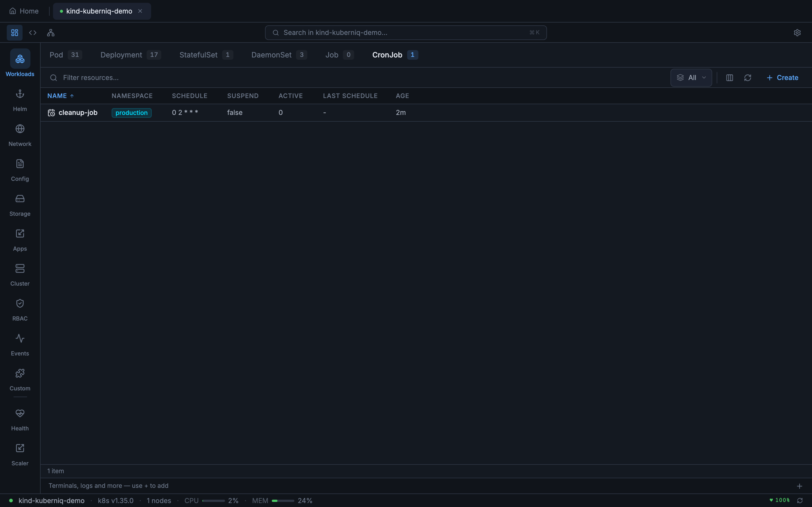Image resolution: width=812 pixels, height=507 pixels.
Task: Open the Storage sidebar section
Action: click(20, 204)
